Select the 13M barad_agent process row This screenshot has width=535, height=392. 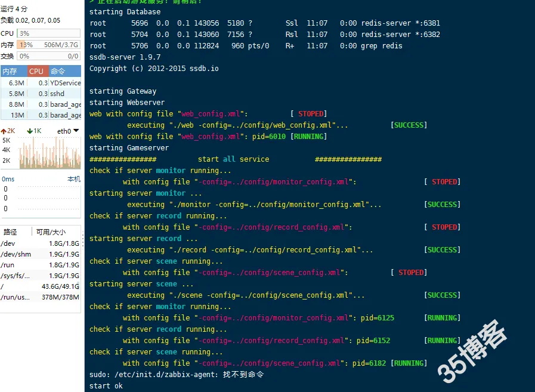pos(41,115)
